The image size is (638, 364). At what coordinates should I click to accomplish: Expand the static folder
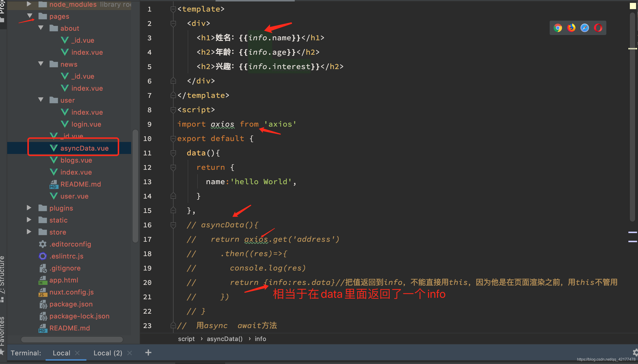(x=29, y=220)
